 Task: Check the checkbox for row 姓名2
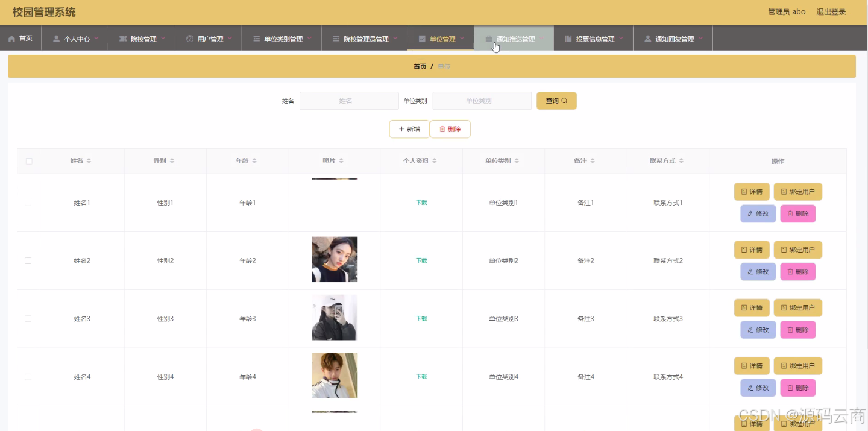(28, 260)
